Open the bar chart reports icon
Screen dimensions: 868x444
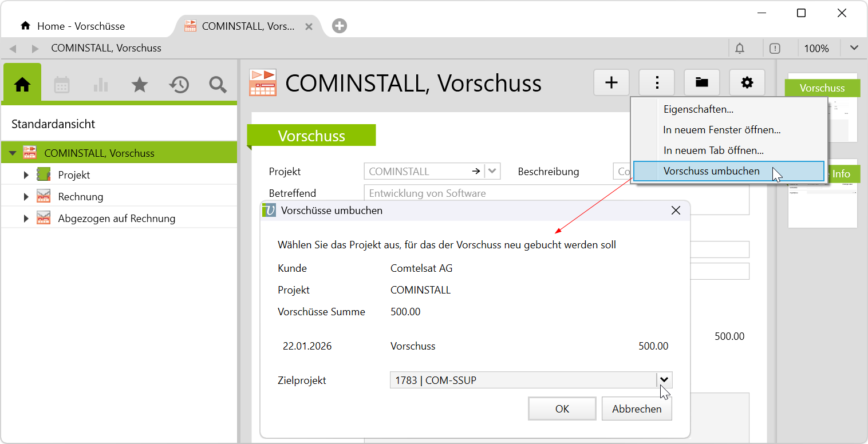[101, 85]
